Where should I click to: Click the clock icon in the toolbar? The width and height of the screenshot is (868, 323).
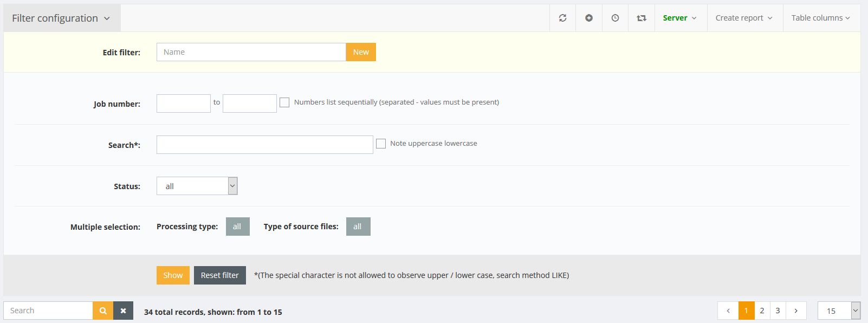[x=615, y=18]
